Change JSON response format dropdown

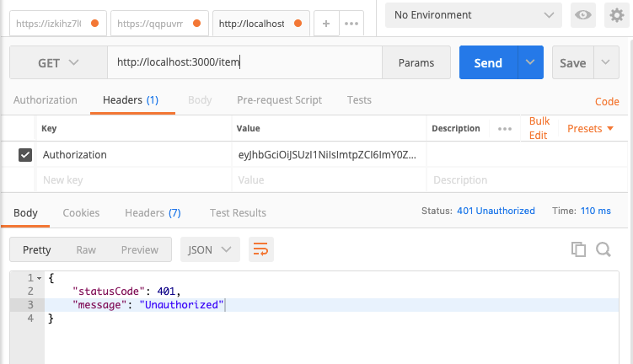pyautogui.click(x=210, y=249)
